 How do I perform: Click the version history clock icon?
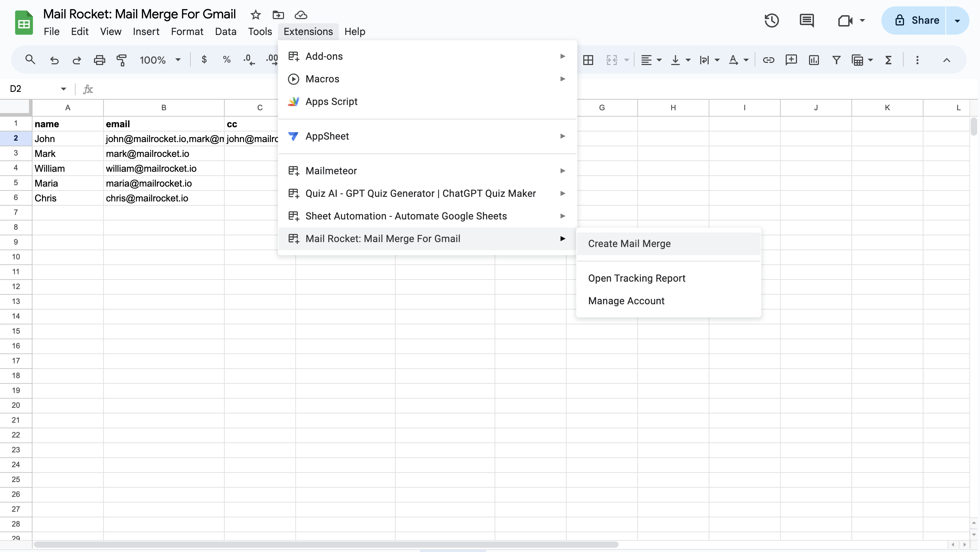coord(771,20)
